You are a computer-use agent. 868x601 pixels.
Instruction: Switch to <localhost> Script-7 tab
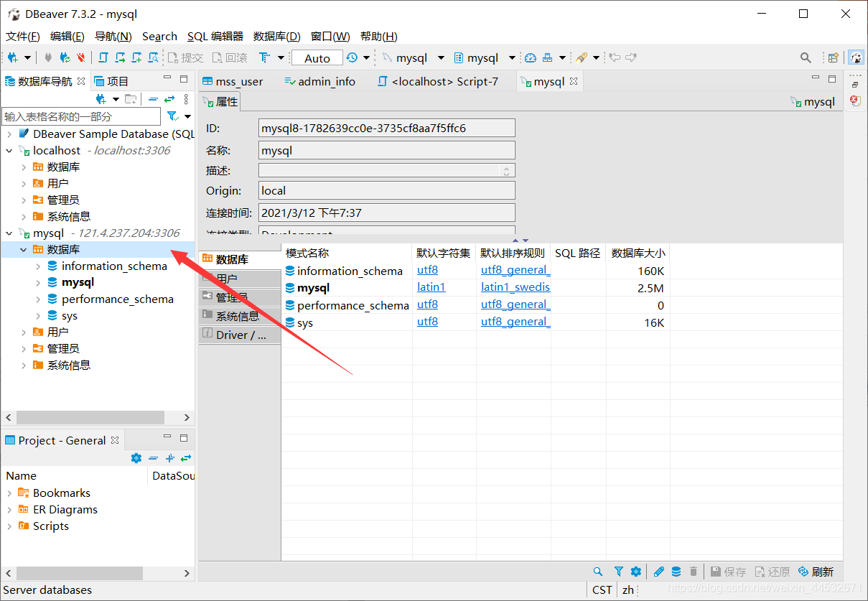click(x=438, y=81)
